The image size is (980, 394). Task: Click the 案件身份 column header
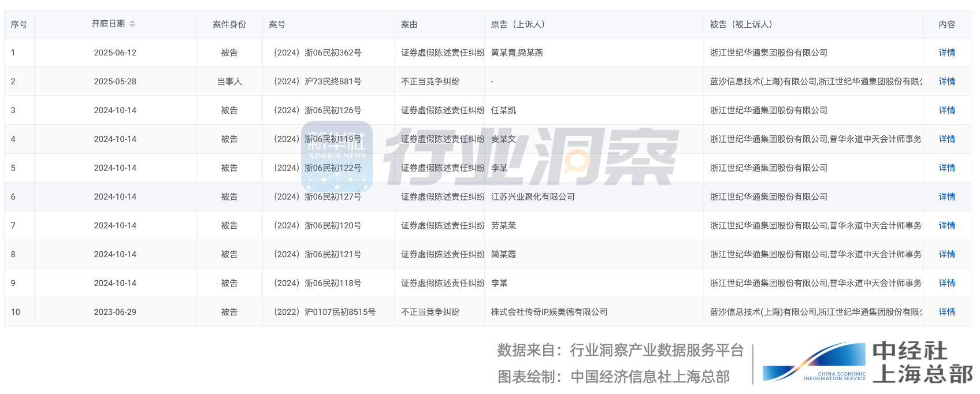229,24
